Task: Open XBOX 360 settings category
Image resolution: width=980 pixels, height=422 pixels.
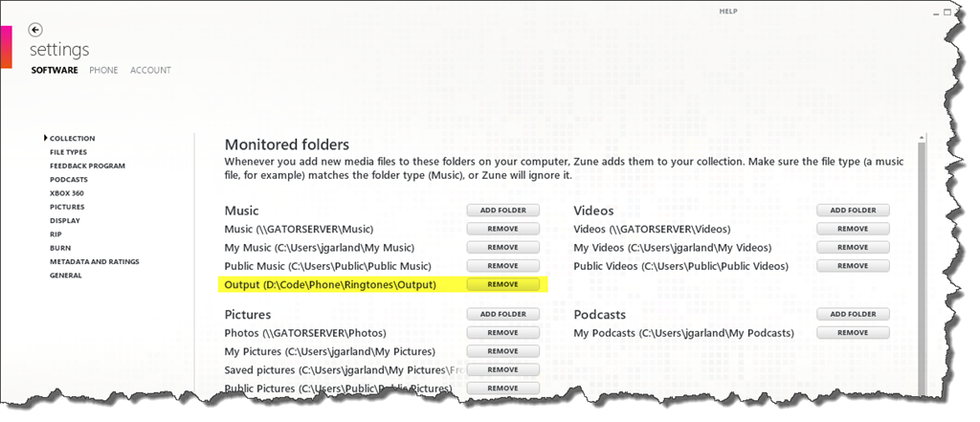Action: (66, 193)
